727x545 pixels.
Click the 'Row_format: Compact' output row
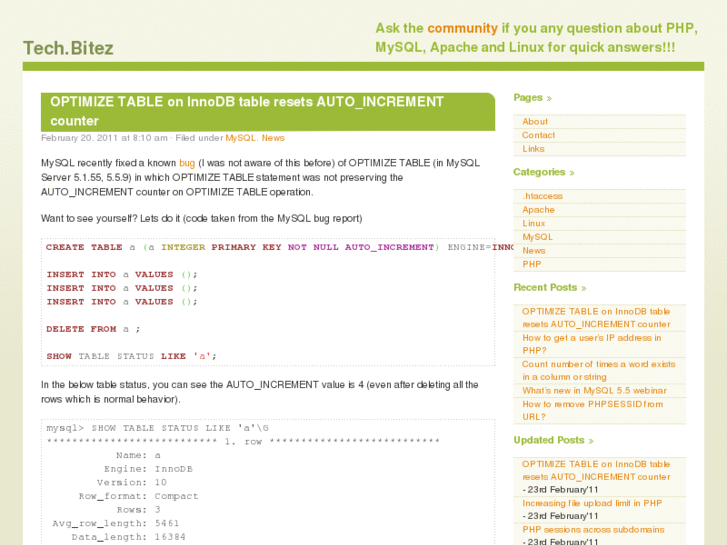[x=138, y=496]
